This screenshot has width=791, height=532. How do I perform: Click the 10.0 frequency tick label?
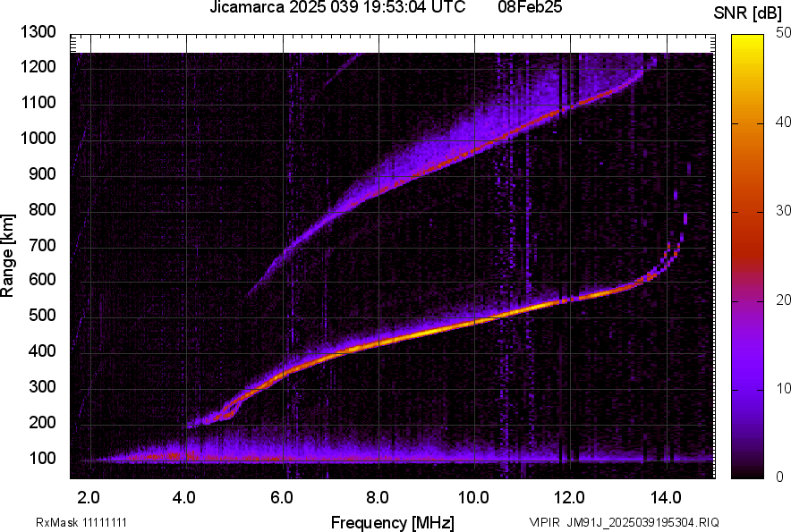pyautogui.click(x=473, y=498)
